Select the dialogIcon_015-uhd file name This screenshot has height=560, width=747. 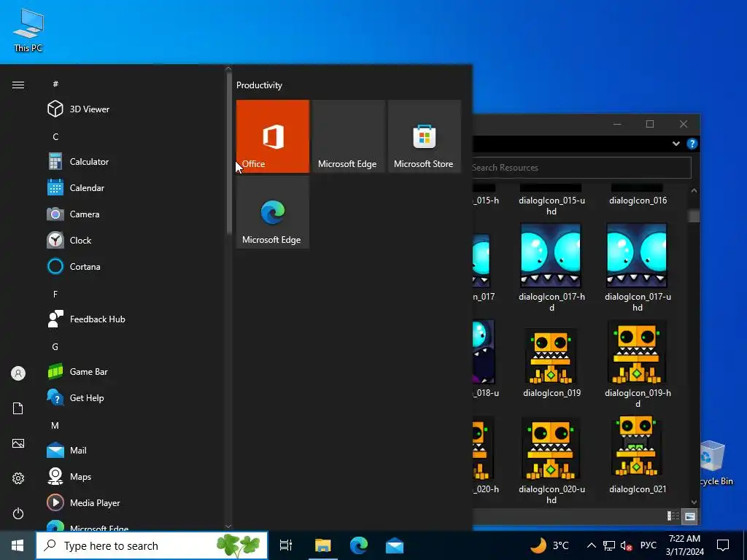[x=551, y=206]
